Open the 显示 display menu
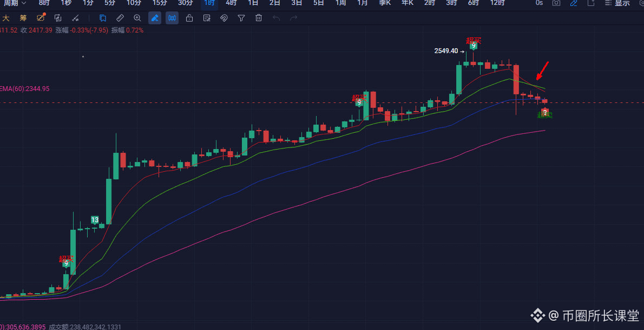 [617, 3]
